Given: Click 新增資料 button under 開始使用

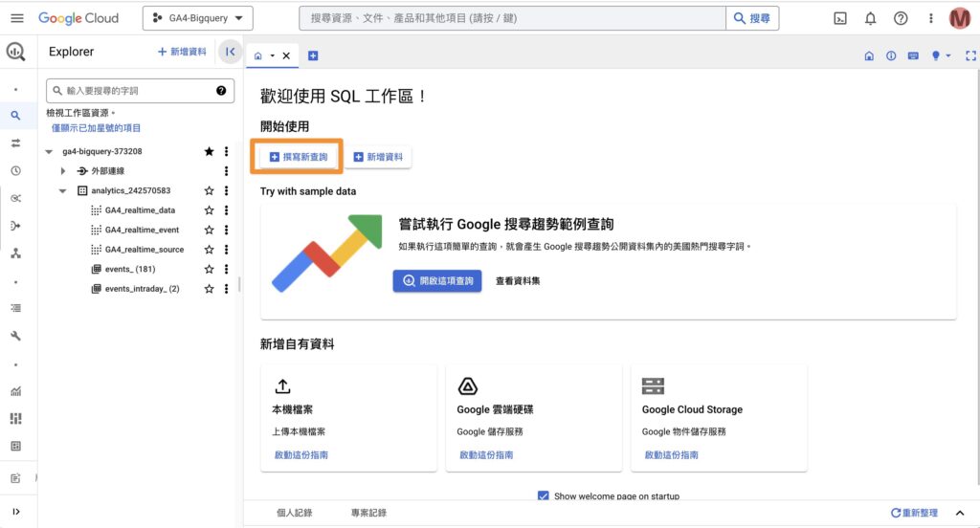Looking at the screenshot, I should (378, 157).
